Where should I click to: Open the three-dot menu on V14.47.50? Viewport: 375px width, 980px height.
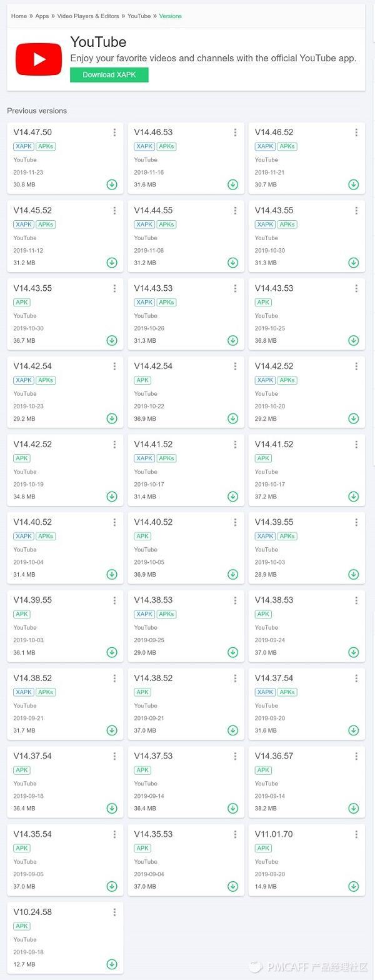(114, 133)
